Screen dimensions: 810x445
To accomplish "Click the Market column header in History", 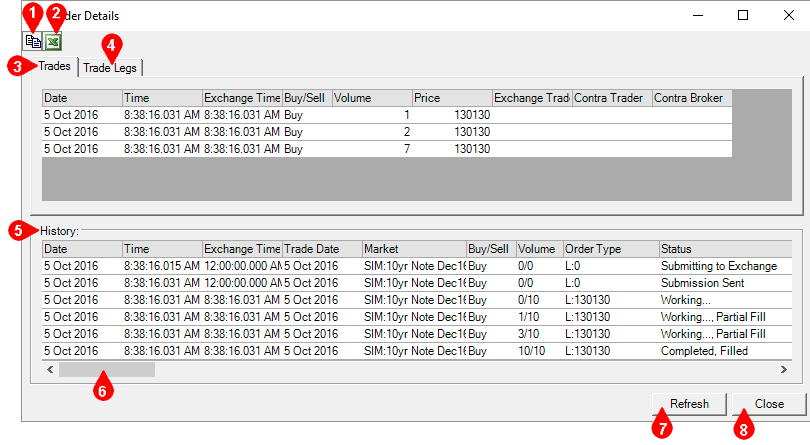I will 413,248.
